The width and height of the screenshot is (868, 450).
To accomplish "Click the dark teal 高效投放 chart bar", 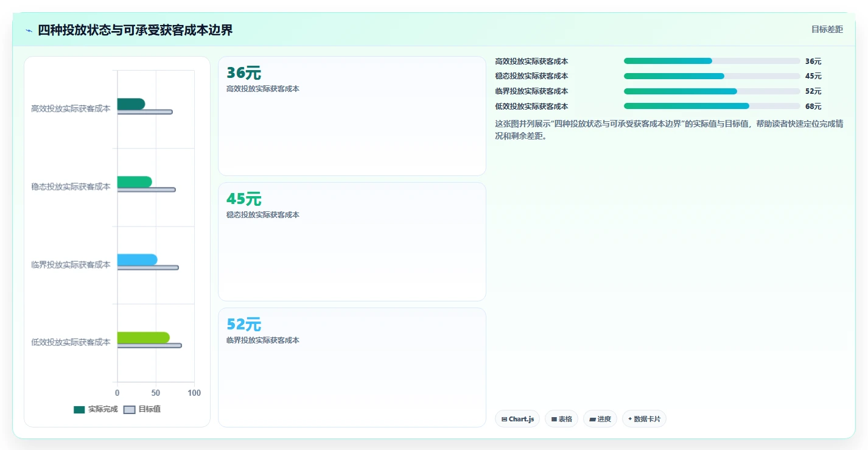I will coord(131,104).
